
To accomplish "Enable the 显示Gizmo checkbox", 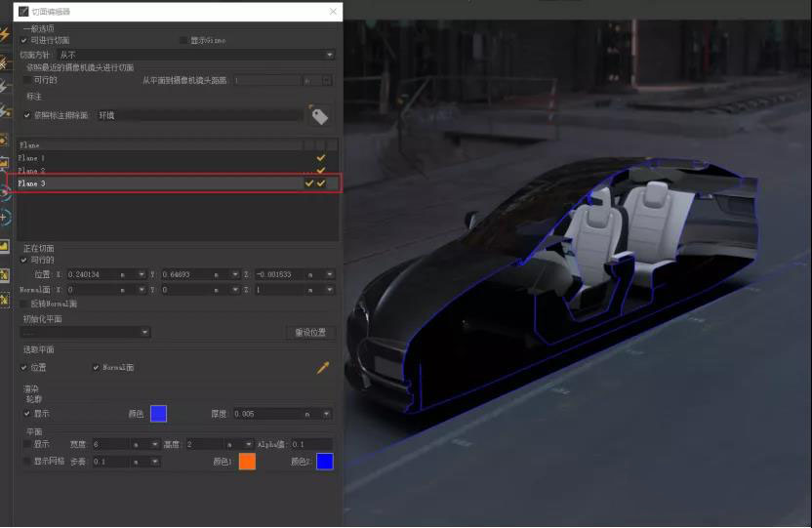I will pos(183,40).
